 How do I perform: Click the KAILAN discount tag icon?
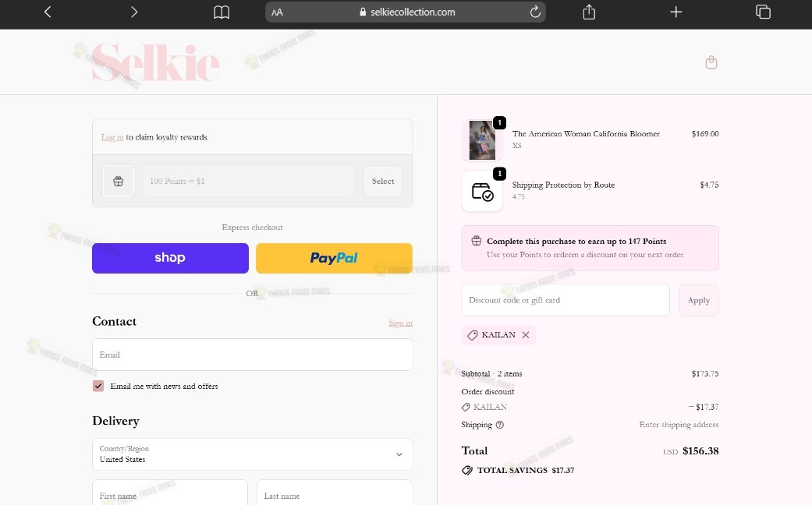(x=472, y=335)
